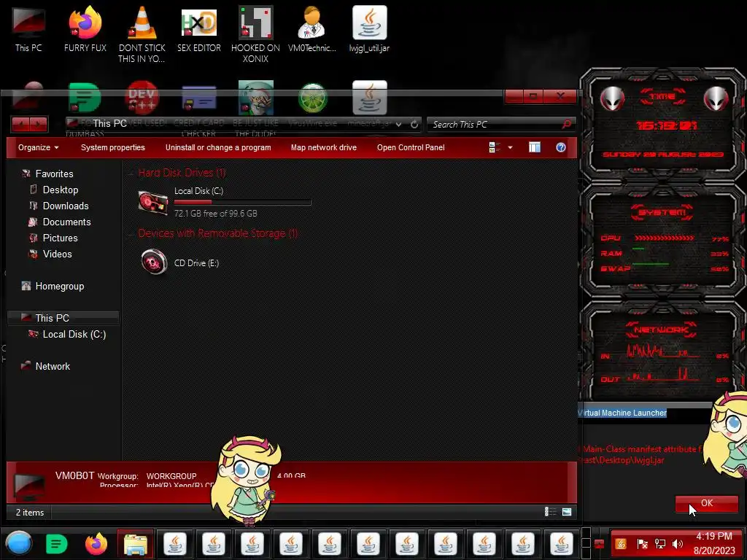Click the volume speaker tray icon
The width and height of the screenshot is (747, 560).
pyautogui.click(x=678, y=544)
